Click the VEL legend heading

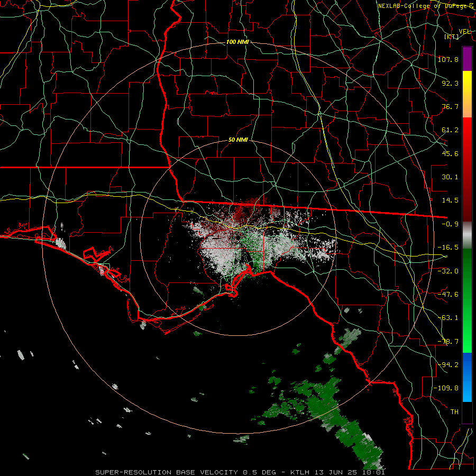pyautogui.click(x=465, y=32)
